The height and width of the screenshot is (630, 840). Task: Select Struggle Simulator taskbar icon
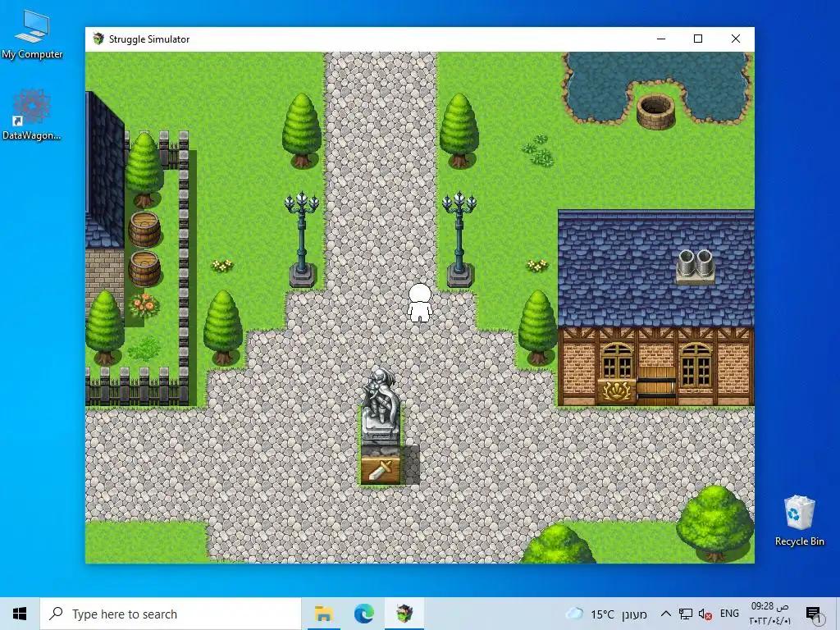[404, 614]
